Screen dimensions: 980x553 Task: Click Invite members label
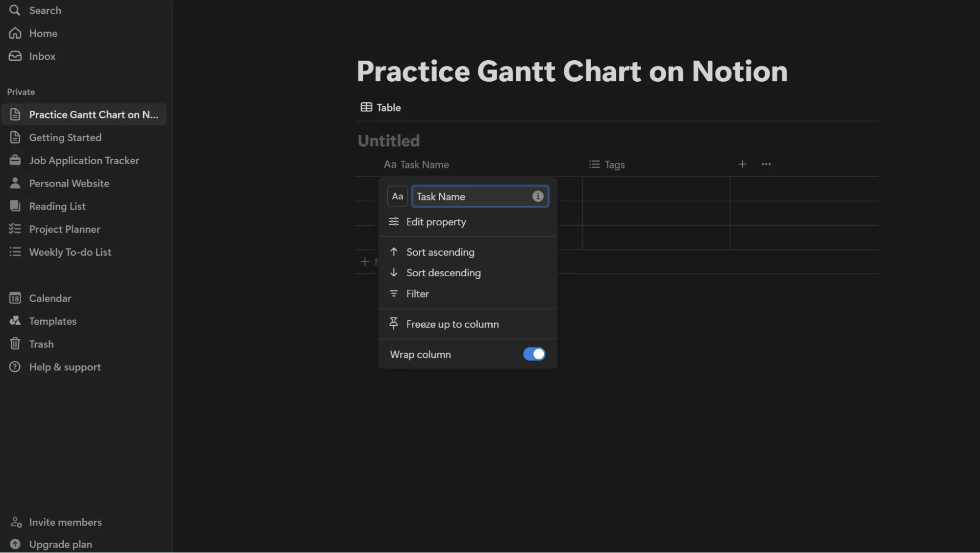[65, 522]
